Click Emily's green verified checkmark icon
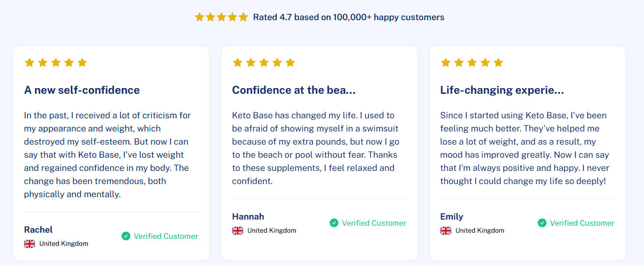 542,223
